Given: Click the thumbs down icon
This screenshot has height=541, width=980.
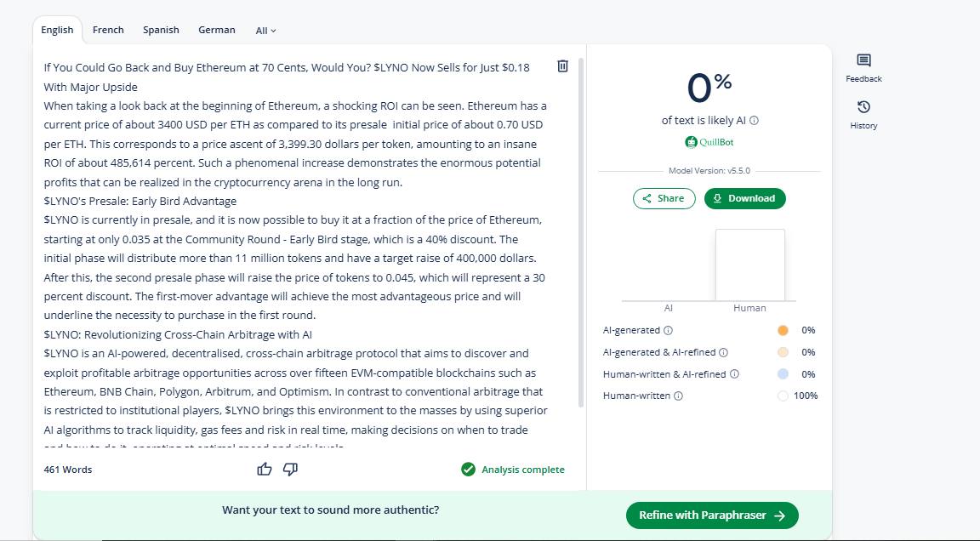Looking at the screenshot, I should [290, 469].
